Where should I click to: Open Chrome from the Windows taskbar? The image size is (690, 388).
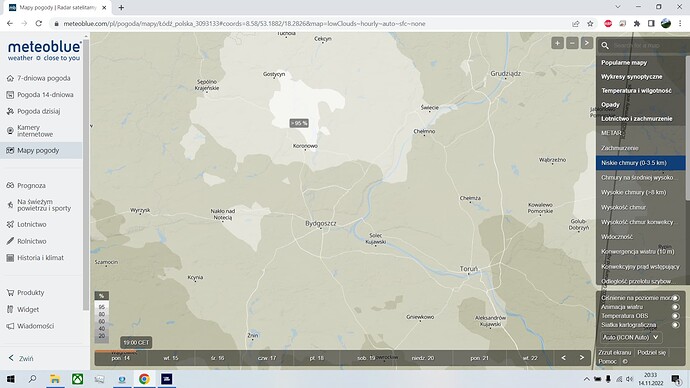click(x=144, y=379)
